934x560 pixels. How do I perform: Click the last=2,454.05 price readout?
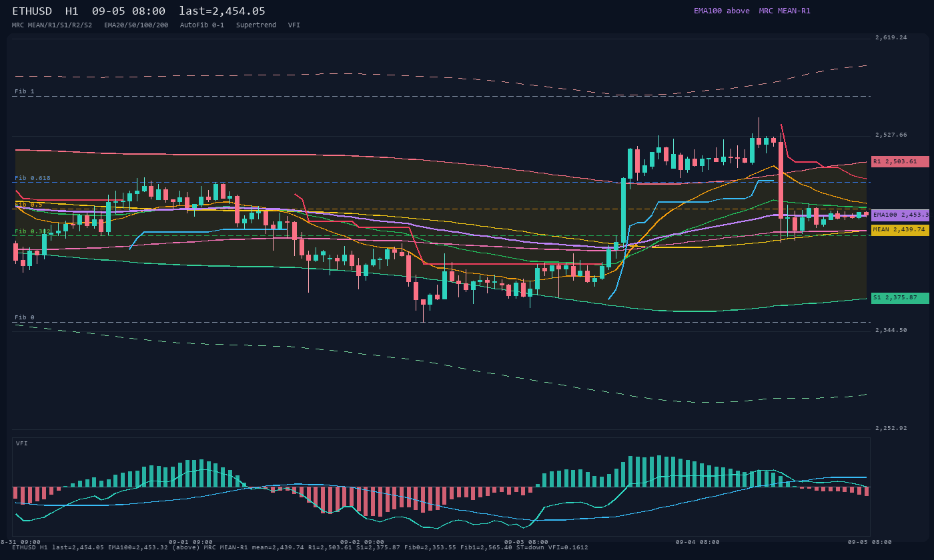(x=222, y=11)
